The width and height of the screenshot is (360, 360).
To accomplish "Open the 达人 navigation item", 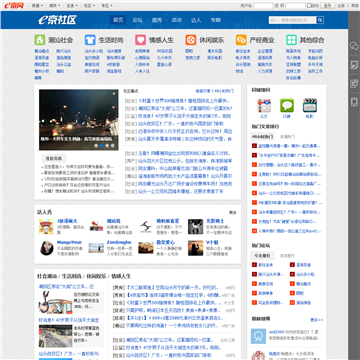I will [196, 20].
